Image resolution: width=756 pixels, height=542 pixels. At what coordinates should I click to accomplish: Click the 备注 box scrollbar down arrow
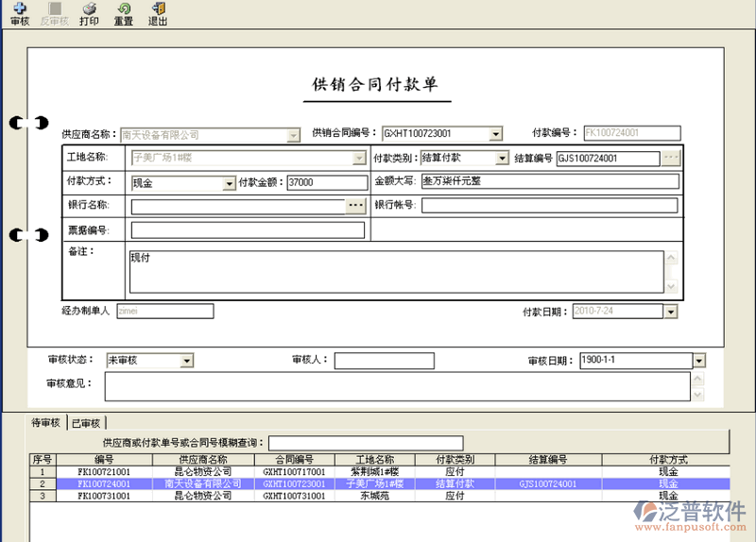(671, 287)
